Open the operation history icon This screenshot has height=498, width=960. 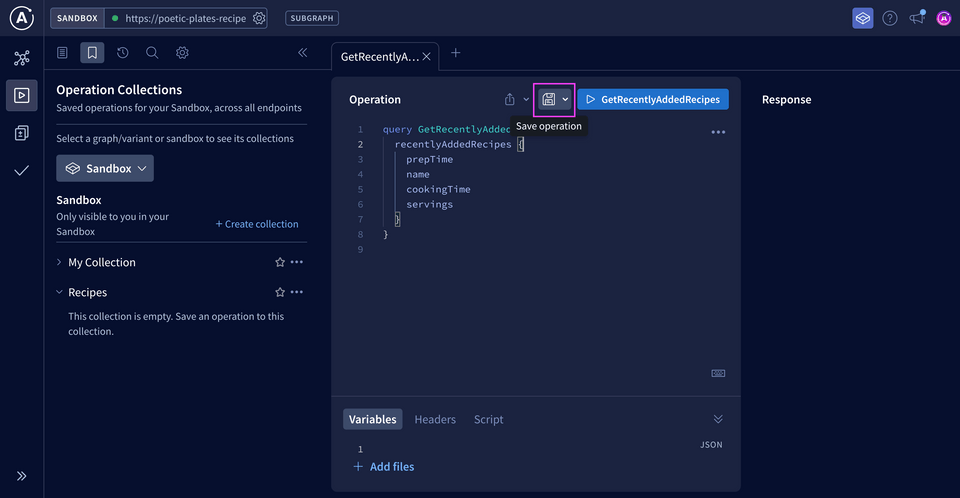coord(122,53)
